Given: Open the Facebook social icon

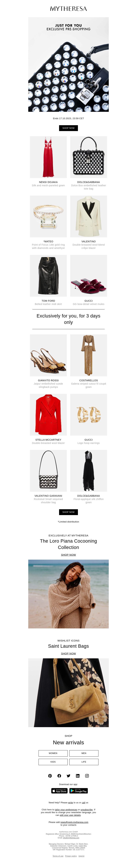Looking at the screenshot, I should point(59,776).
